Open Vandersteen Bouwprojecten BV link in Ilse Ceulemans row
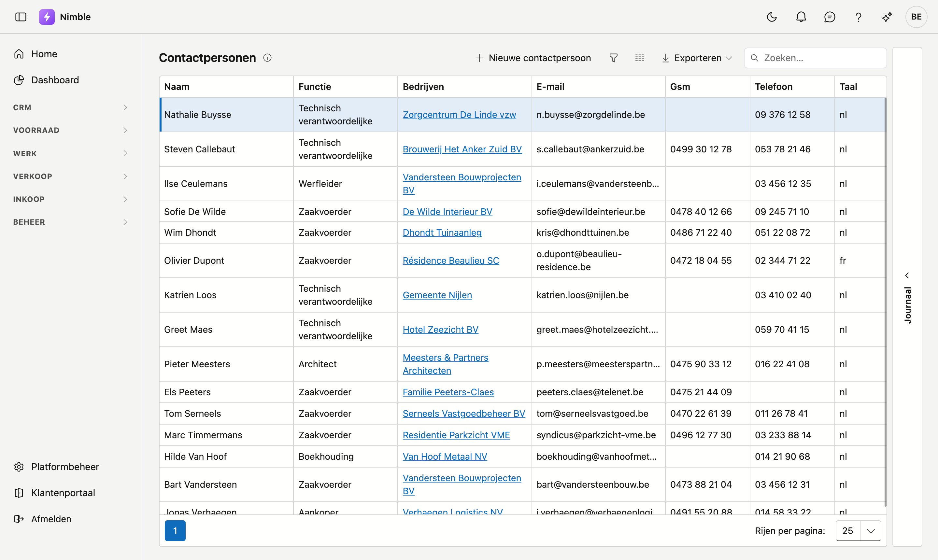Screen dimensions: 938x560 click(462, 184)
